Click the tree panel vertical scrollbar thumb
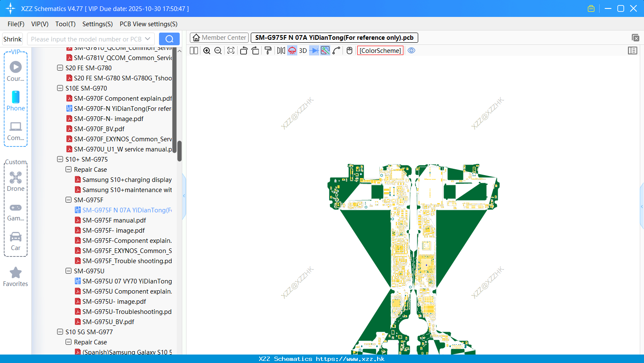Viewport: 644px width, 363px height. [x=179, y=151]
